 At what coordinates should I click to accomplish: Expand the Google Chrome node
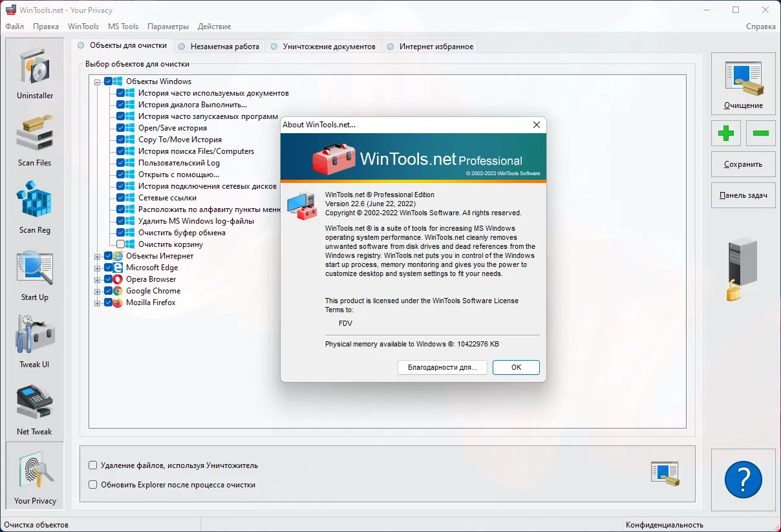tap(98, 292)
